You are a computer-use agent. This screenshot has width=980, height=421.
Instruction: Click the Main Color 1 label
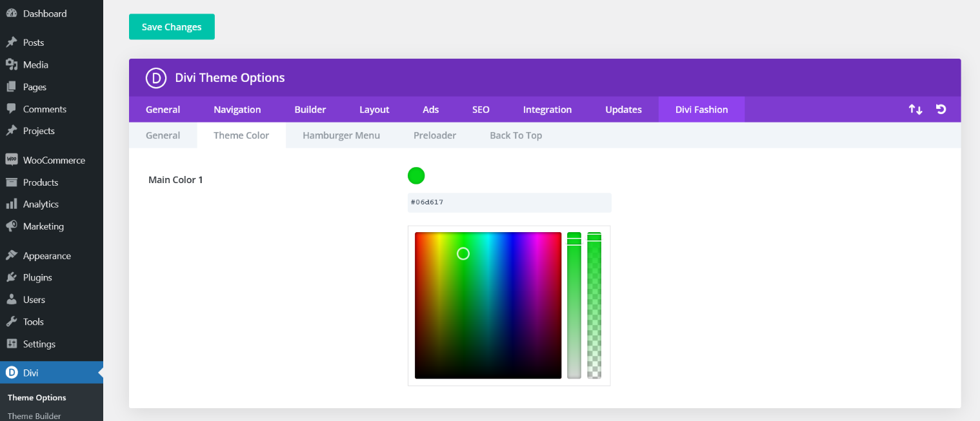pyautogui.click(x=175, y=180)
